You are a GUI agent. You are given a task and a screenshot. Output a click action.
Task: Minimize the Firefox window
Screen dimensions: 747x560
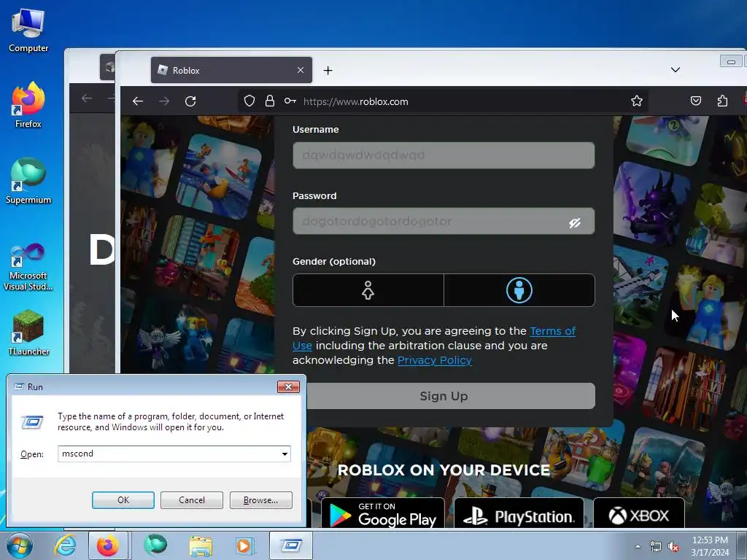click(731, 61)
